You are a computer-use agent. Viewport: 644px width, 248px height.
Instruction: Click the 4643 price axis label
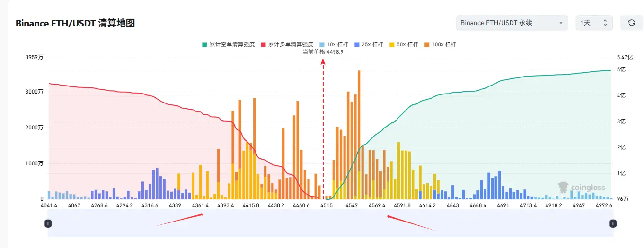pos(453,205)
